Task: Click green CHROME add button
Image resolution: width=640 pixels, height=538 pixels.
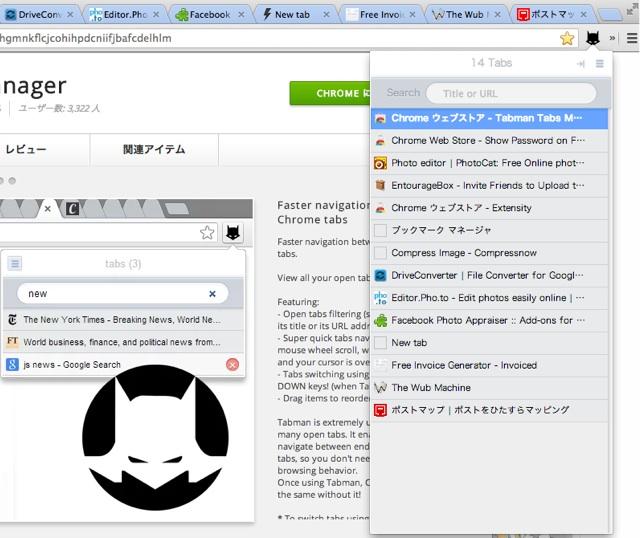Action: tap(330, 93)
